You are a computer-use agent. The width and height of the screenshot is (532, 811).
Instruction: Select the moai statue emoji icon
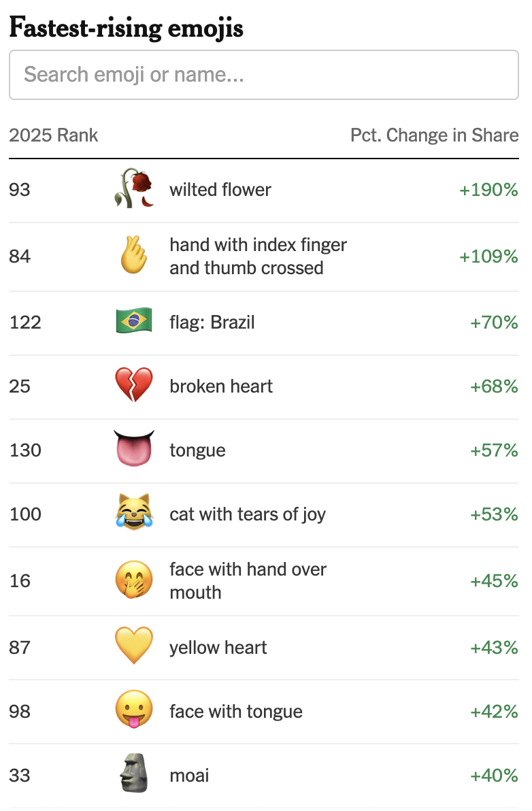pyautogui.click(x=134, y=774)
